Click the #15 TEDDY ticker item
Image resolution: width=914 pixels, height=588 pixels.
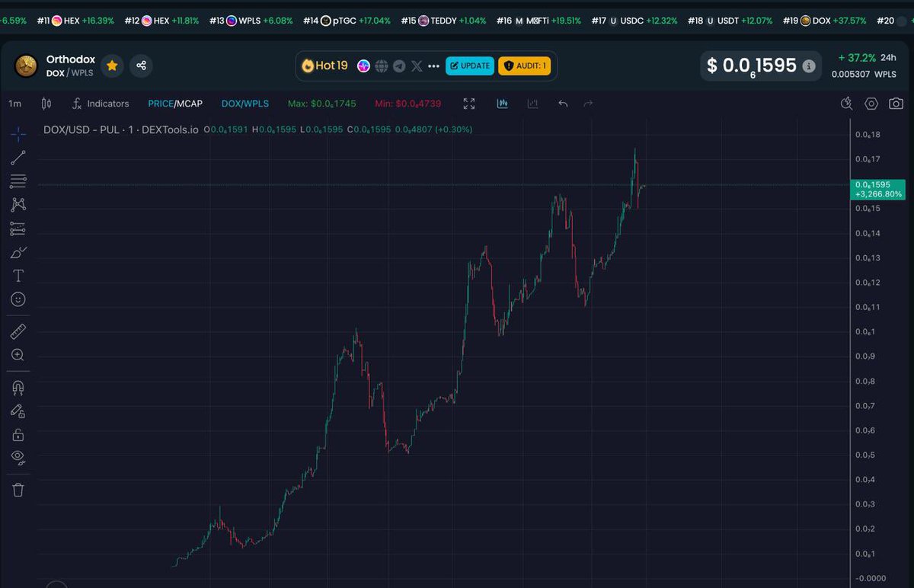[443, 21]
